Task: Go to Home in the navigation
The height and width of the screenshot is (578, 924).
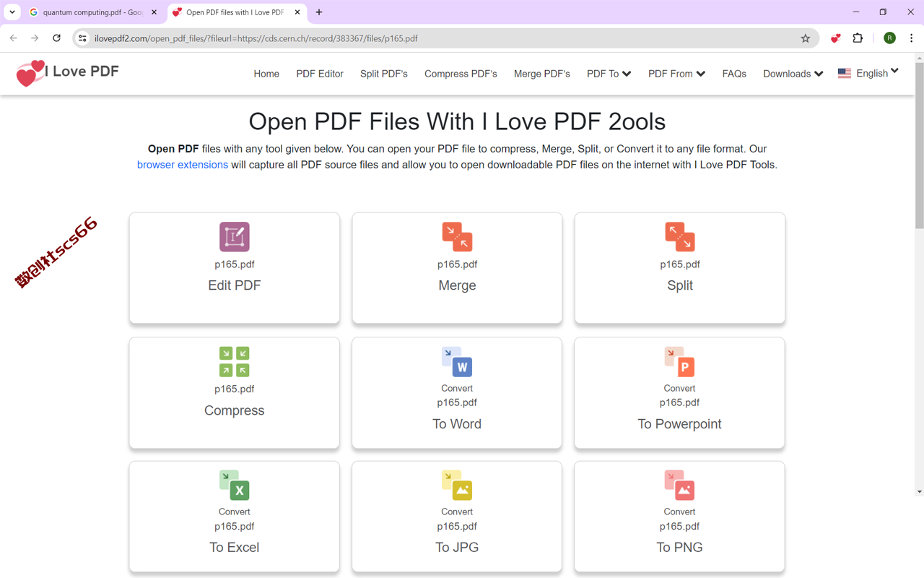Action: [x=266, y=74]
